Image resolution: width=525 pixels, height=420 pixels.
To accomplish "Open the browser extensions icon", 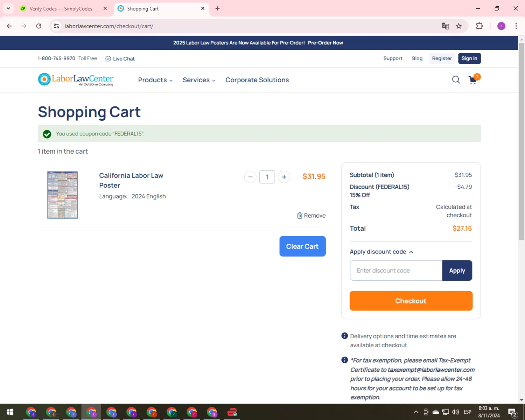I will point(479,26).
